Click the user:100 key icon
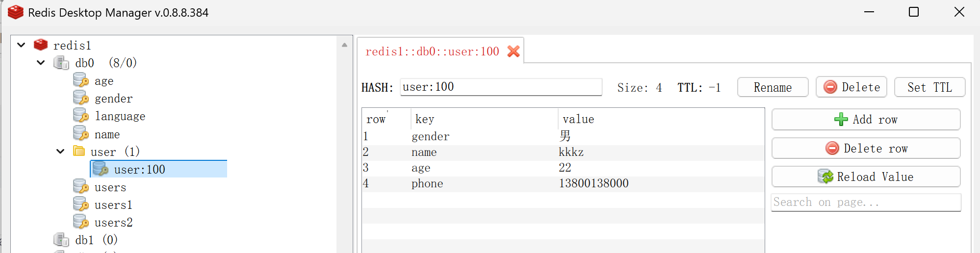Viewport: 980px width, 253px height. [101, 169]
